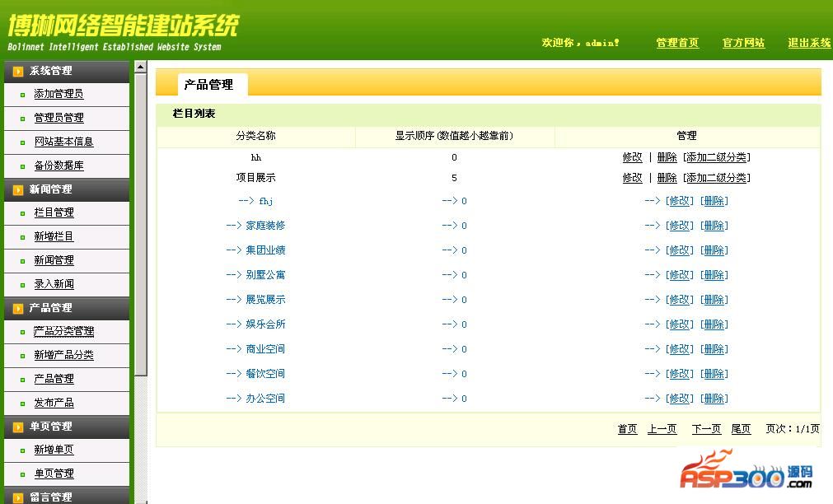The height and width of the screenshot is (504, 833).
Task: Open 产品分类管理 in the sidebar
Action: point(63,331)
